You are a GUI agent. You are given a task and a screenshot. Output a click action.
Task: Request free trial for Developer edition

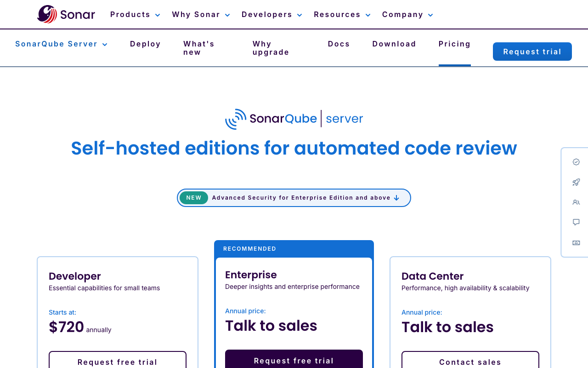[118, 360]
